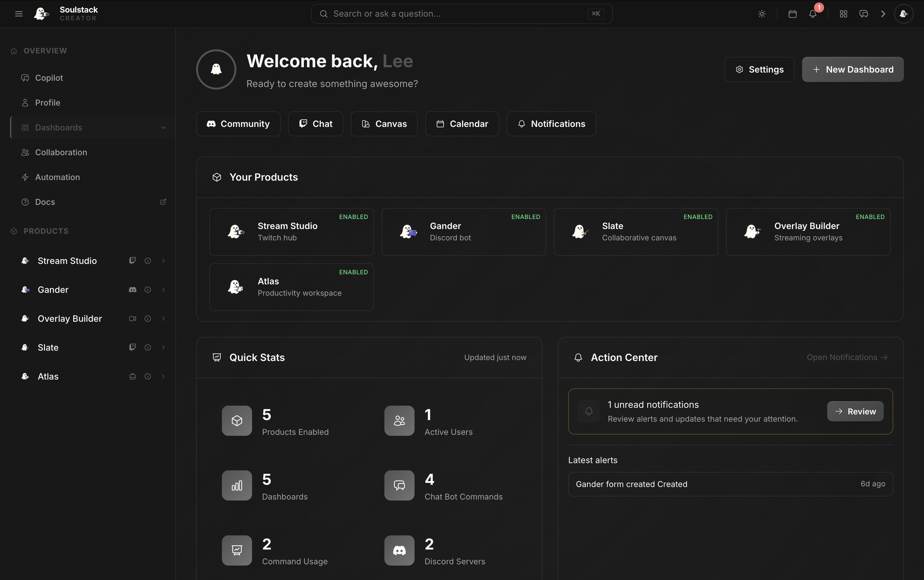The image size is (924, 580).
Task: Expand the Overlay Builder sidebar chevron
Action: (x=163, y=319)
